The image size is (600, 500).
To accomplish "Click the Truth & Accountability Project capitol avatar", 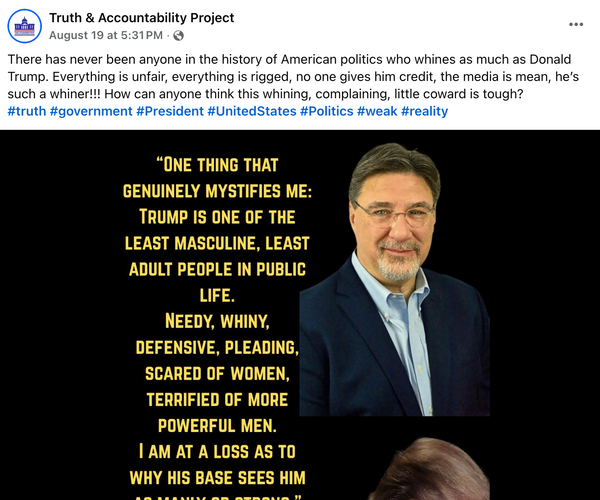I will (24, 26).
